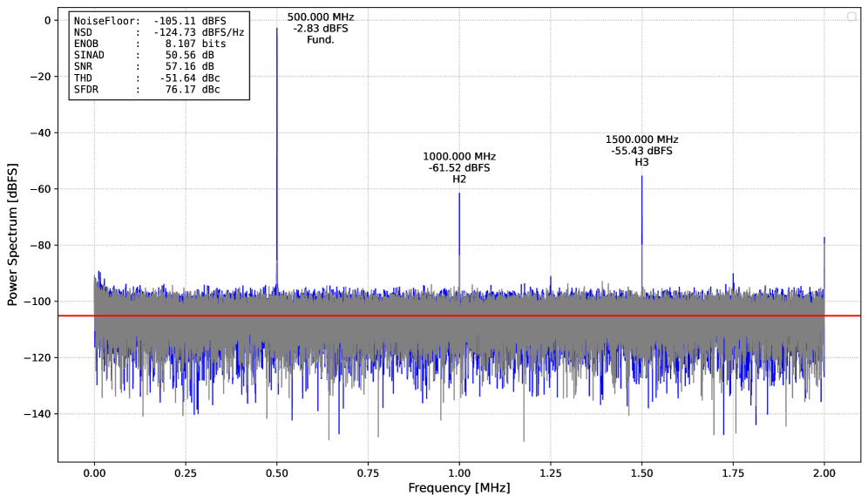Select the -55.43 dBFS annotation

[x=641, y=151]
